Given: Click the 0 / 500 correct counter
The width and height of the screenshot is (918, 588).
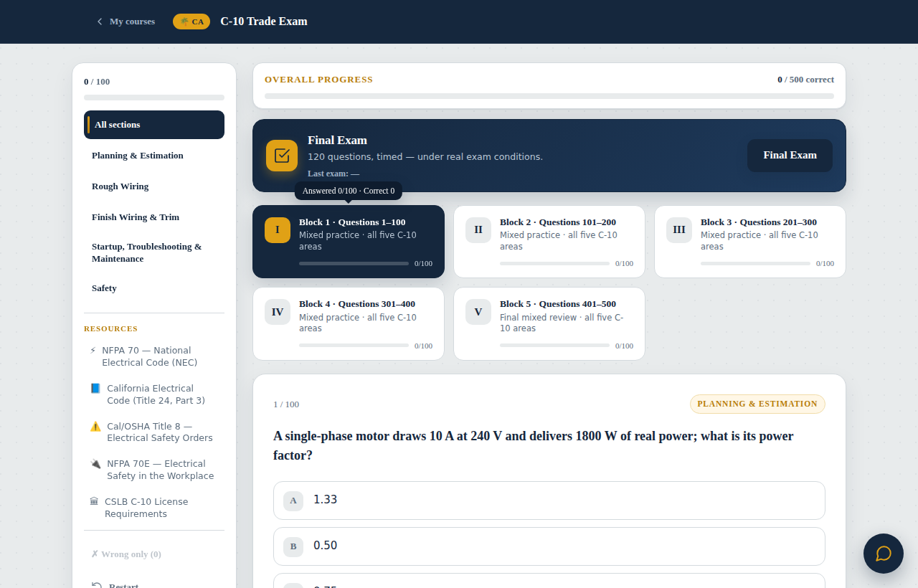Looking at the screenshot, I should click(805, 80).
